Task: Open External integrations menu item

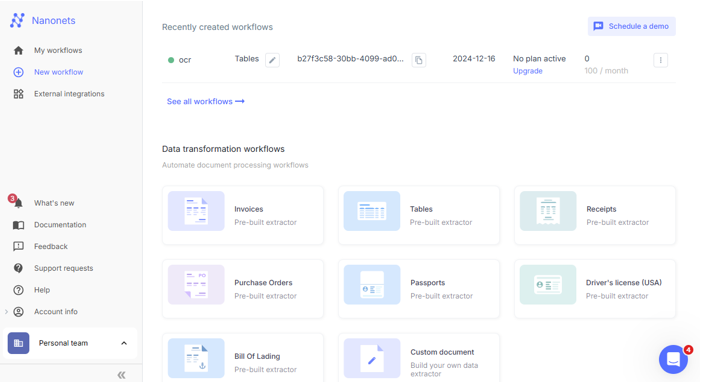Action: pyautogui.click(x=69, y=94)
